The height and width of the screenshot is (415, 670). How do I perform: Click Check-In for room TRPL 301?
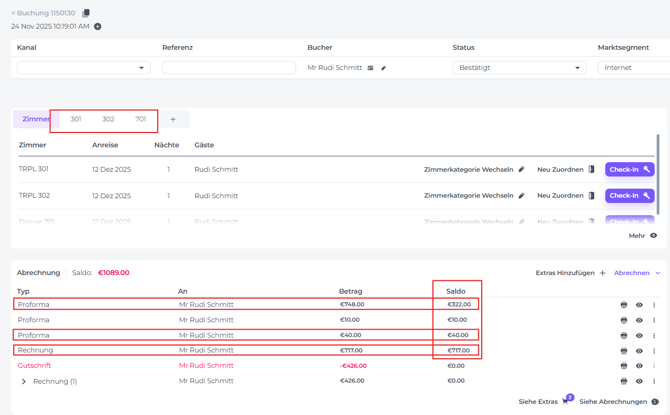point(629,170)
